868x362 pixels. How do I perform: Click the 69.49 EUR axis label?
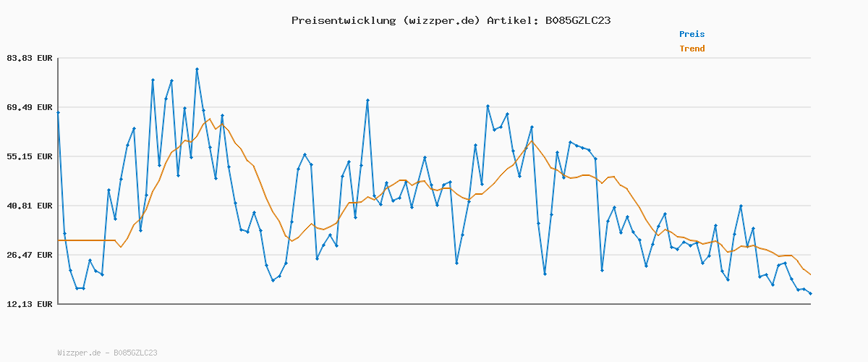point(30,107)
